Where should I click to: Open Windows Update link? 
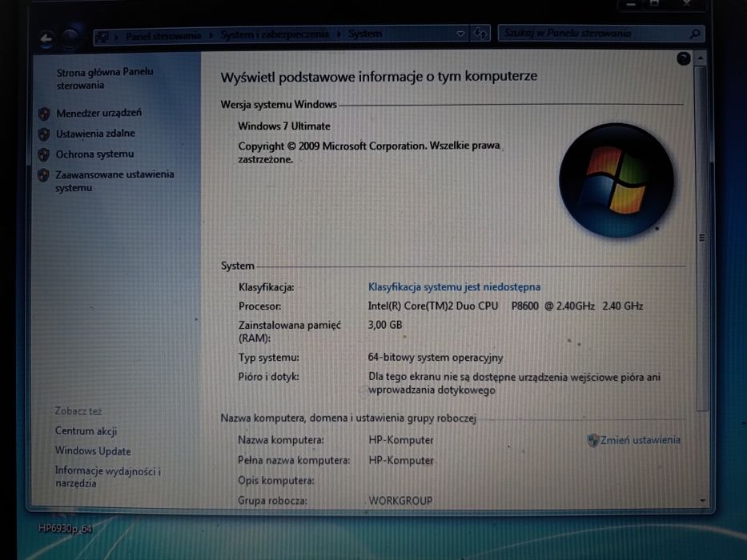point(93,451)
